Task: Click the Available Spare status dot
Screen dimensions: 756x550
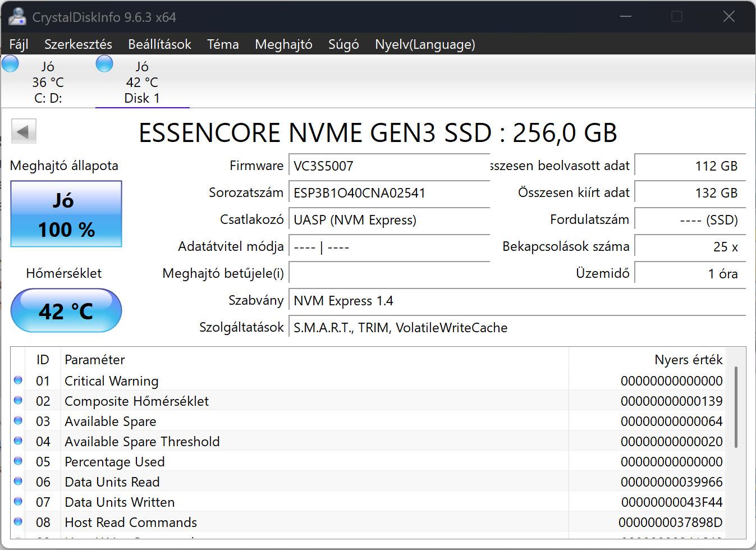Action: 18,421
